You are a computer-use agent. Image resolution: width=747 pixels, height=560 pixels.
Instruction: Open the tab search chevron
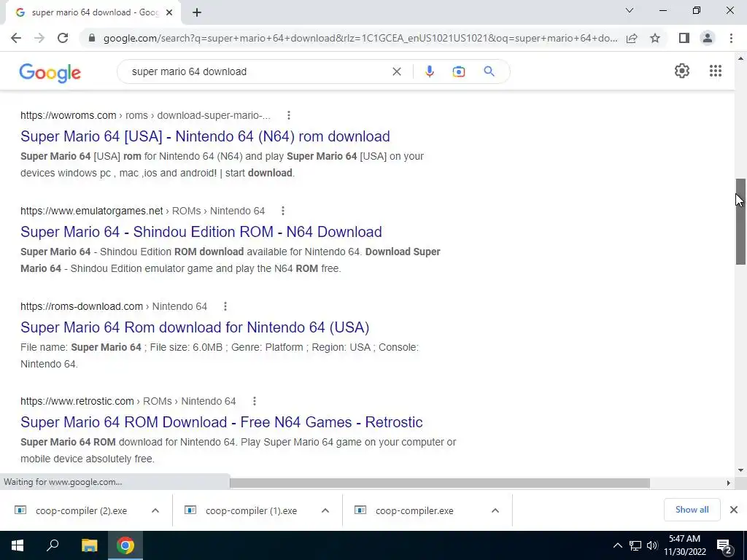tap(630, 10)
